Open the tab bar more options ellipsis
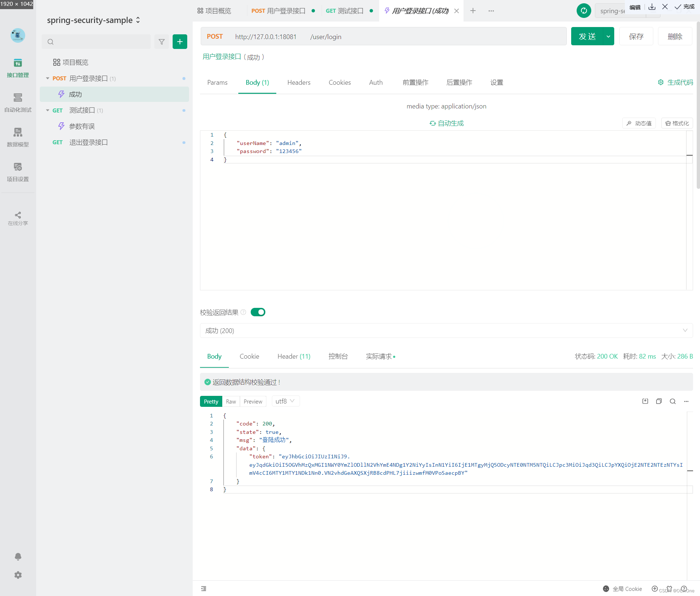The width and height of the screenshot is (700, 596). pyautogui.click(x=491, y=11)
